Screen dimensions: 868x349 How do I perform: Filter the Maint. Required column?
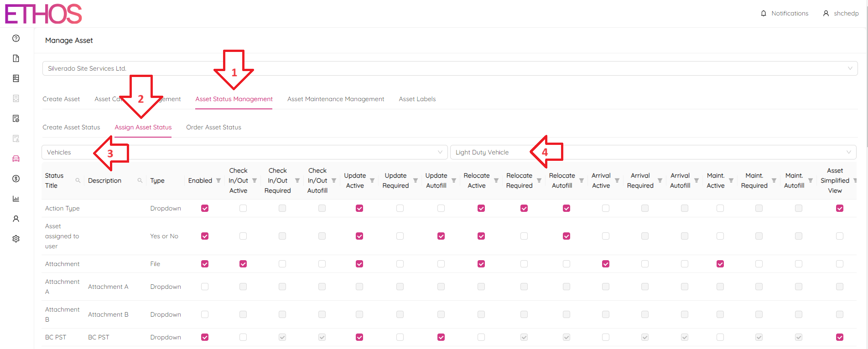click(x=774, y=180)
